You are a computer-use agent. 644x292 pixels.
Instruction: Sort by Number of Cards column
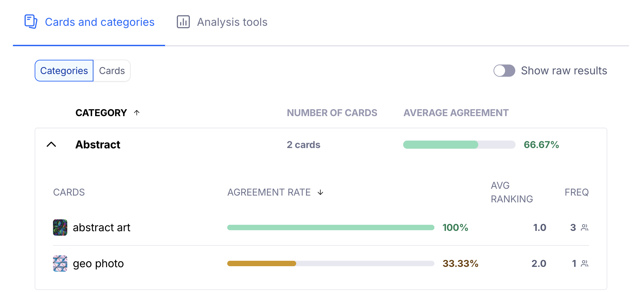[332, 113]
